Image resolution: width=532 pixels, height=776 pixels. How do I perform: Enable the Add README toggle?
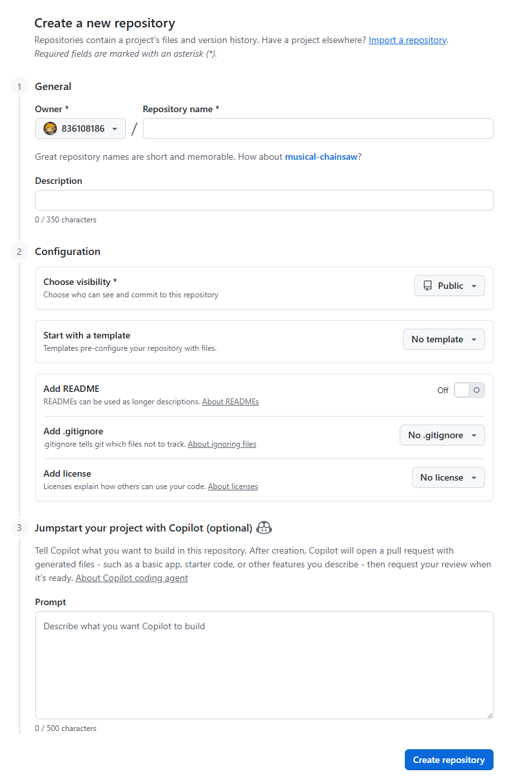pos(469,389)
